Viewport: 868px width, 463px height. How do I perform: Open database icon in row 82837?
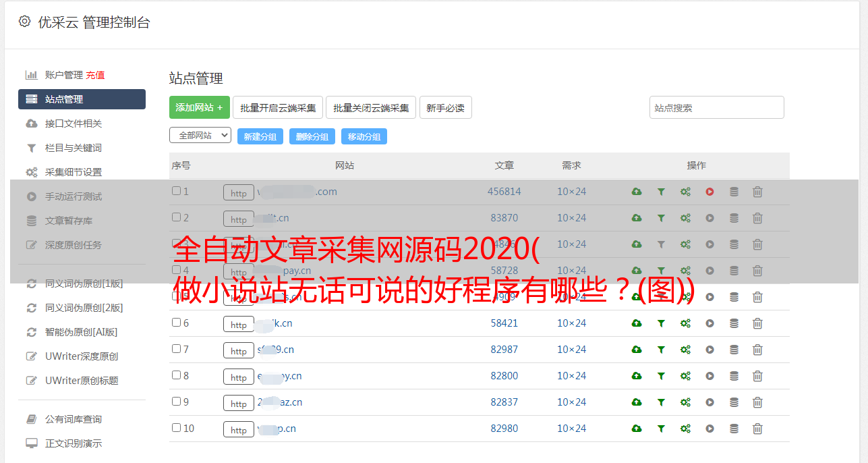pos(734,402)
